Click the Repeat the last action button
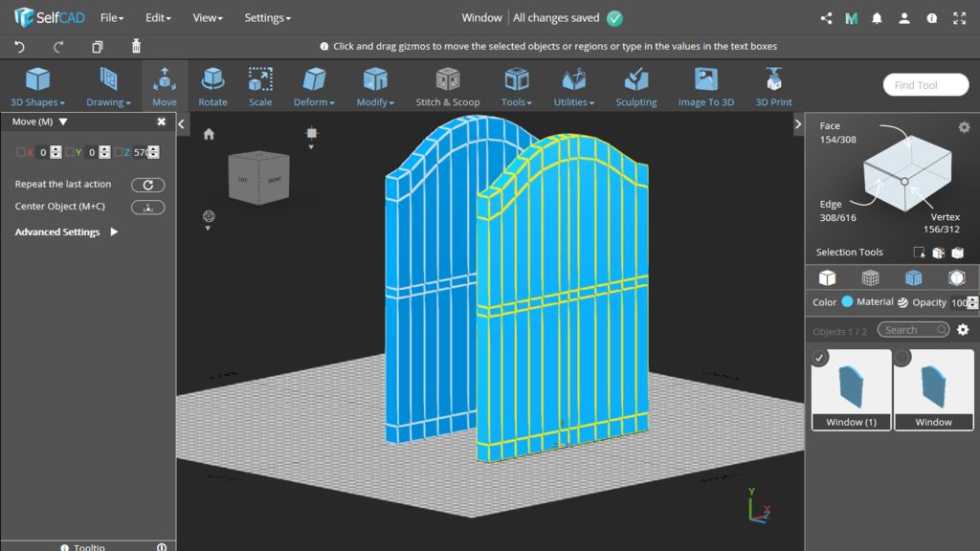This screenshot has width=980, height=551. (x=147, y=185)
